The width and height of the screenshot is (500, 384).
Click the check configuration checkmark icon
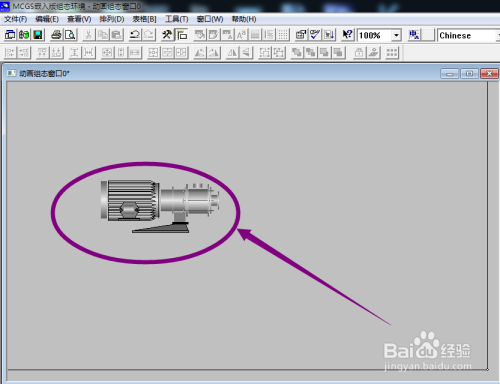pyautogui.click(x=315, y=35)
